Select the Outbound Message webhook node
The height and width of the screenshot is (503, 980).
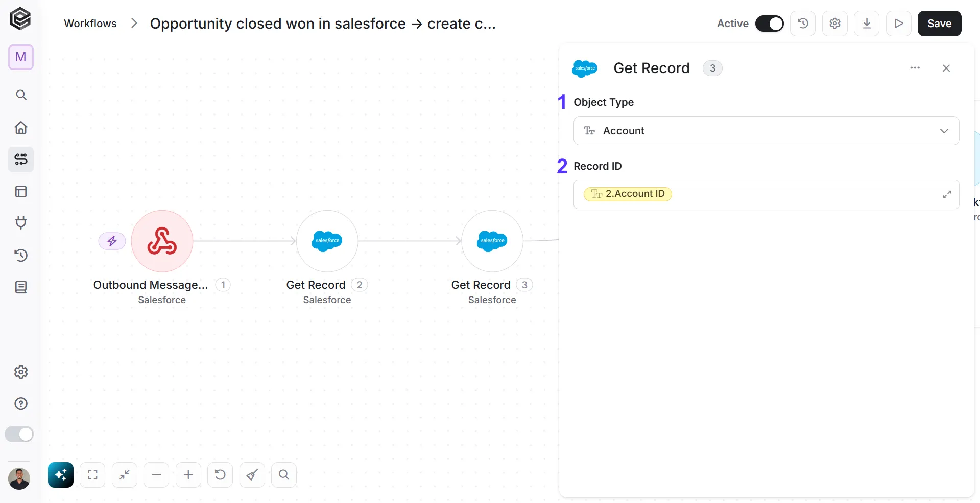point(162,241)
